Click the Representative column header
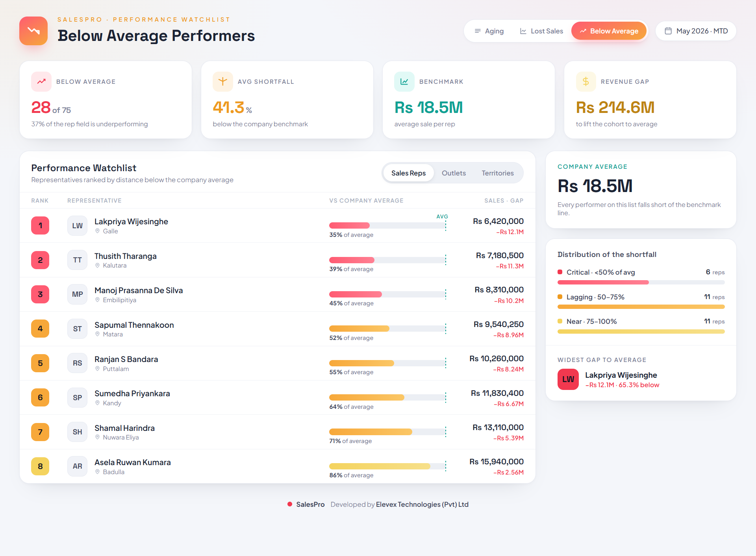756x556 pixels. (94, 201)
